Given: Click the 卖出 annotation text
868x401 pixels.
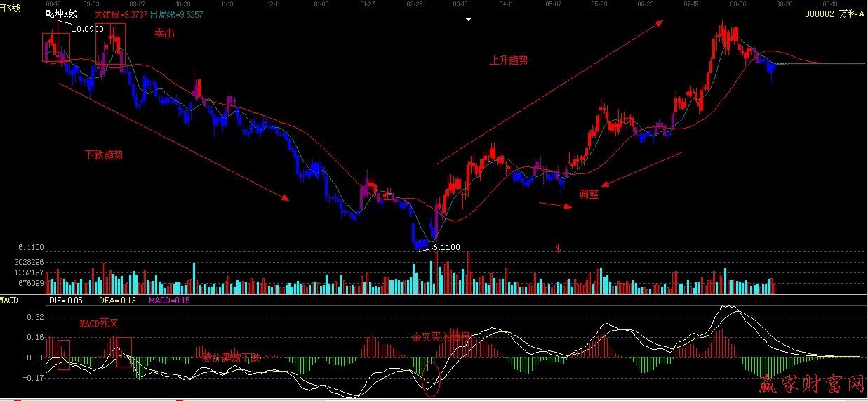Looking at the screenshot, I should coord(164,33).
